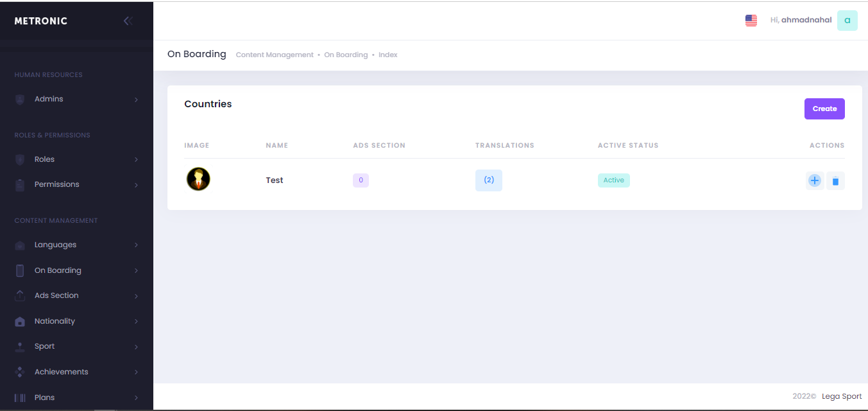Open the Ads Section menu item

[56, 295]
